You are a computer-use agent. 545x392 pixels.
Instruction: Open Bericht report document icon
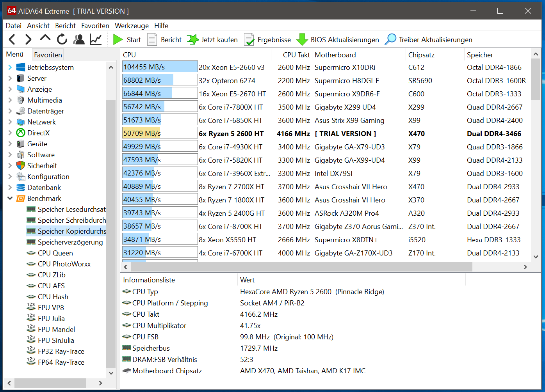152,39
